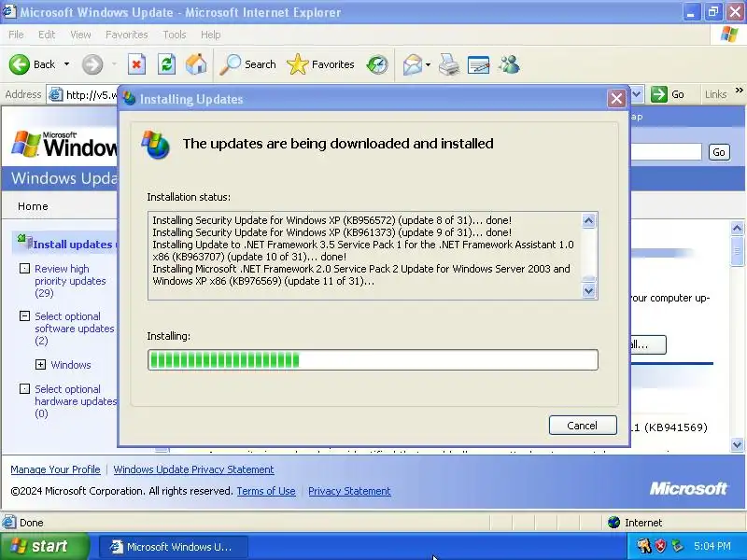Click the leftmost system tray icon
The image size is (747, 560).
click(643, 546)
